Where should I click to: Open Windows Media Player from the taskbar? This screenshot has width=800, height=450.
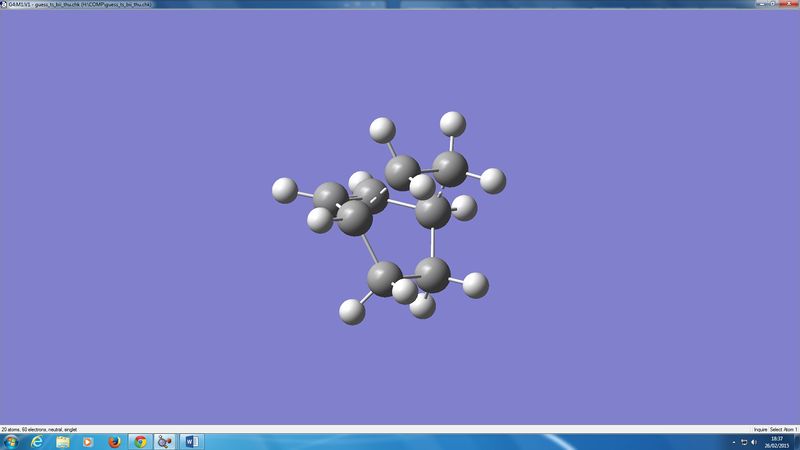[x=88, y=442]
